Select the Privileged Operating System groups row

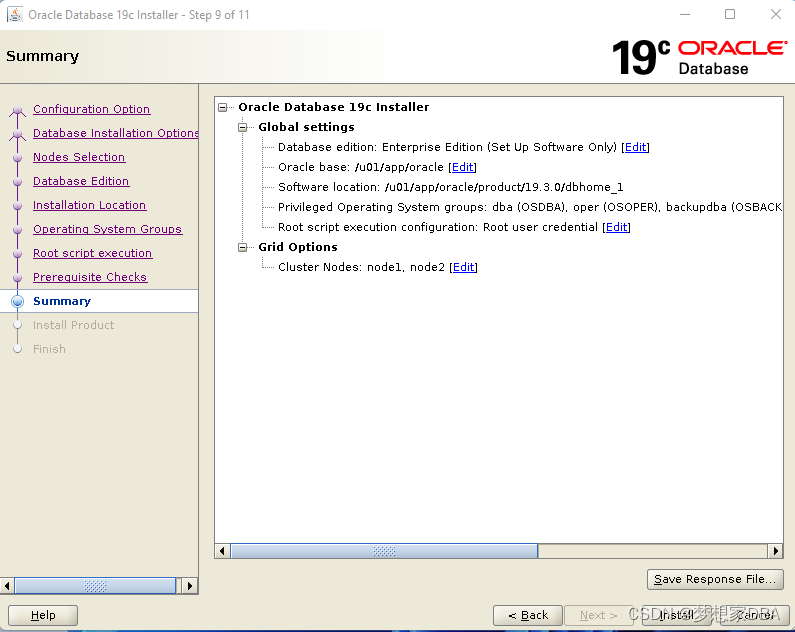click(x=530, y=207)
